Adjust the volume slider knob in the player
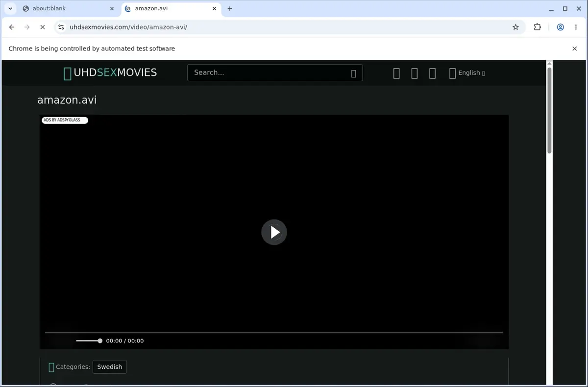The height and width of the screenshot is (387, 588). point(100,341)
